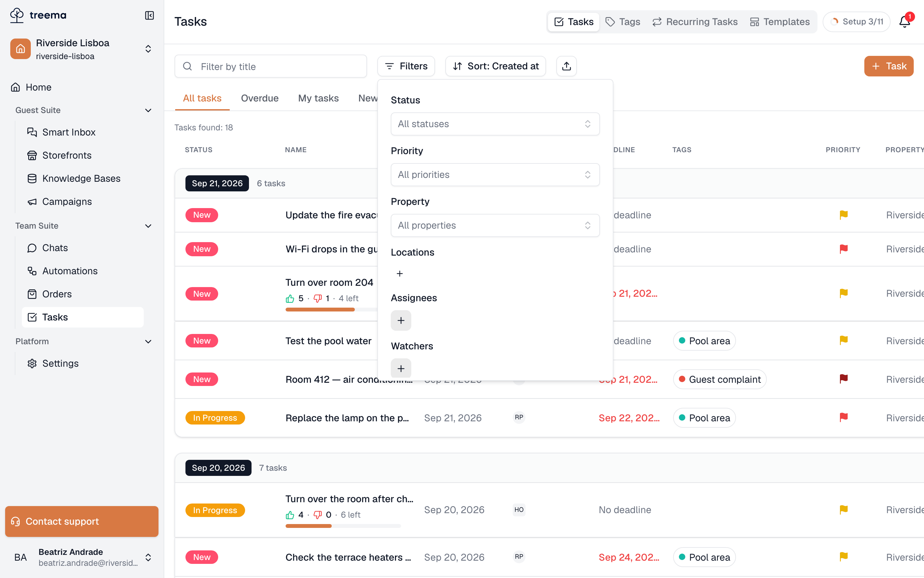Open the All statuses dropdown
Image resolution: width=924 pixels, height=578 pixels.
click(x=495, y=124)
